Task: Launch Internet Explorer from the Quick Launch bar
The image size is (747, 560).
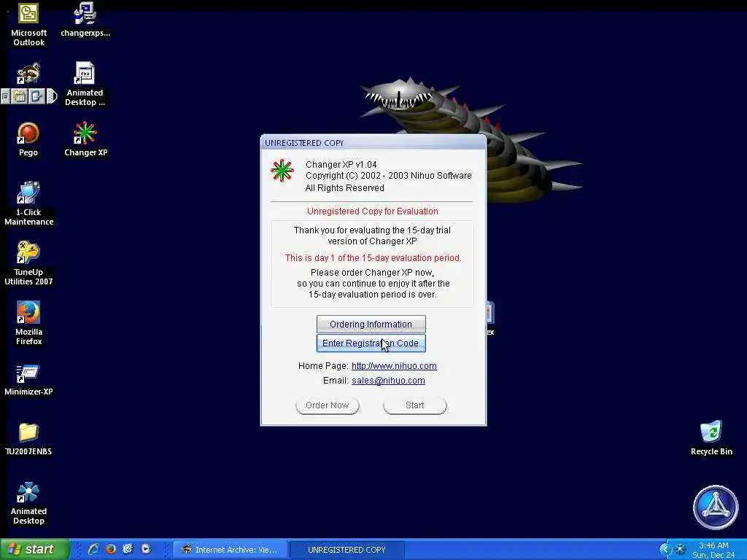Action: pos(93,549)
